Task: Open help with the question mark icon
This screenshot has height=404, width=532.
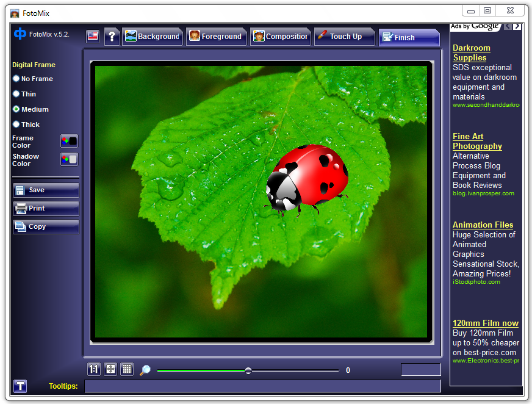Action: tap(112, 37)
